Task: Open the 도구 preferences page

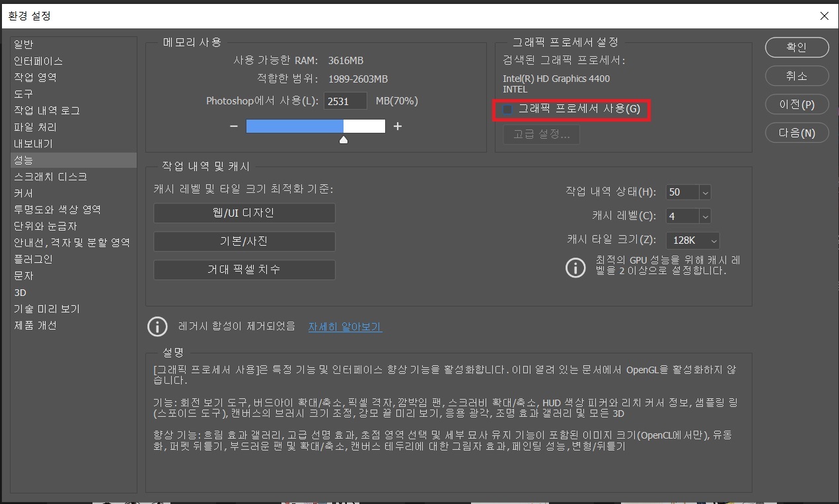Action: click(24, 94)
